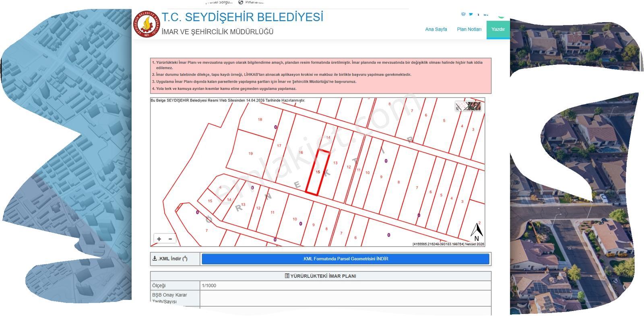Zoom out the map with minus button

pos(170,239)
